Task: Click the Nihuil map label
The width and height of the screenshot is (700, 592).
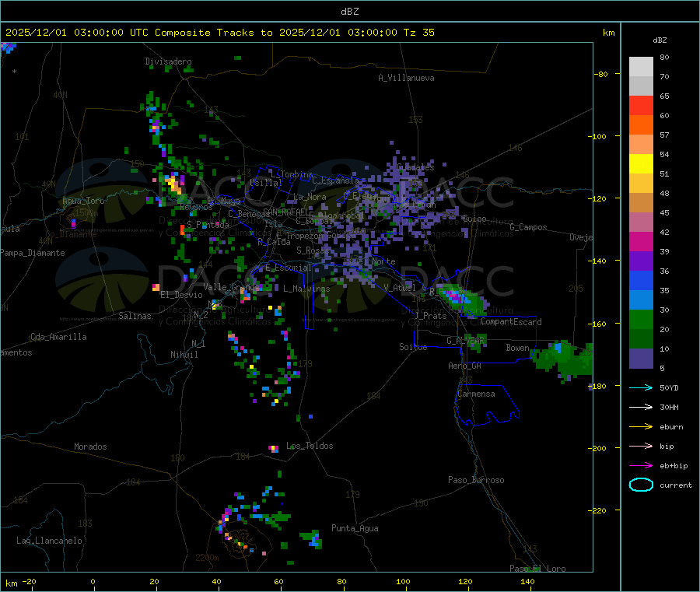Action: (x=184, y=355)
